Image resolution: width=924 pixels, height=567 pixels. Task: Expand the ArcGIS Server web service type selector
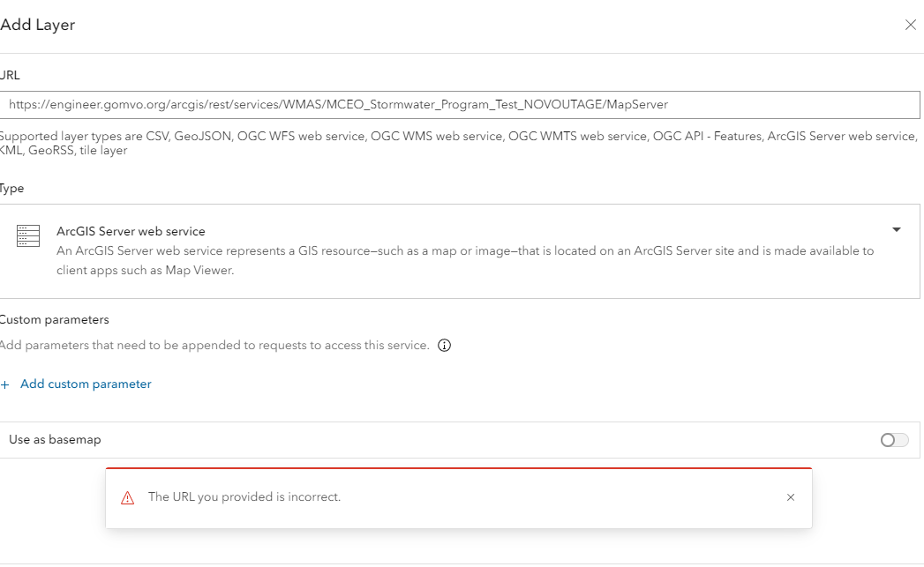click(x=897, y=229)
